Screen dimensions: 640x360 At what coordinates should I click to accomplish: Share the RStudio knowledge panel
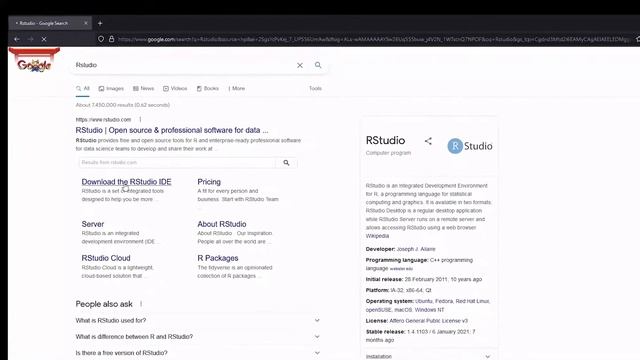point(428,141)
